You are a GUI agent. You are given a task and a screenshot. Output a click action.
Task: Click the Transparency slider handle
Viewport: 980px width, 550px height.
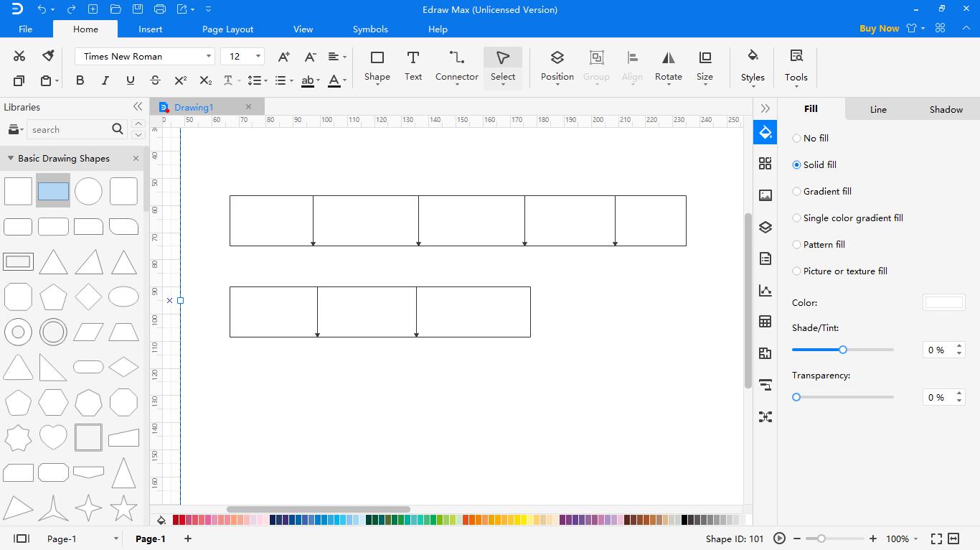pos(796,397)
